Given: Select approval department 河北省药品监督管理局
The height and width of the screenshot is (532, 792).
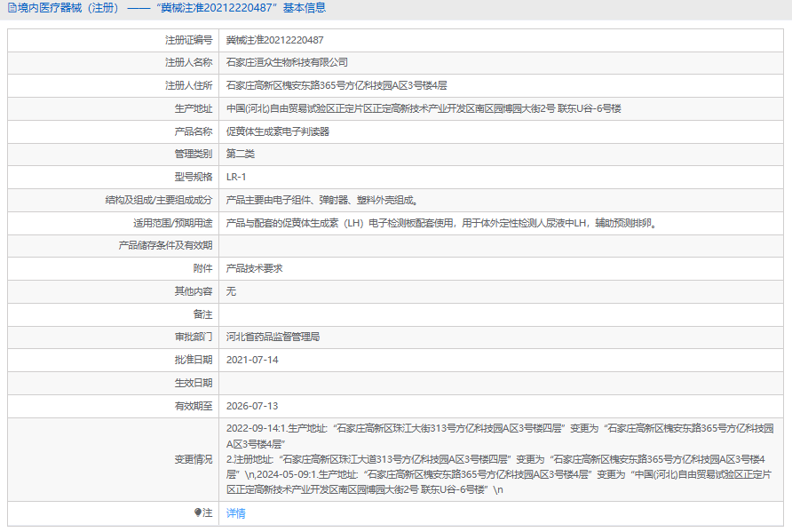Looking at the screenshot, I should [273, 337].
